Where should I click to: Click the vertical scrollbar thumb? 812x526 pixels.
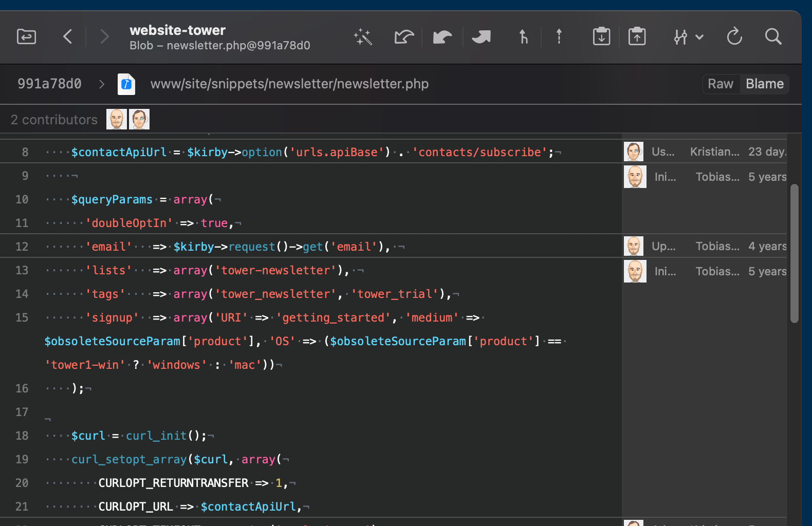coord(795,253)
